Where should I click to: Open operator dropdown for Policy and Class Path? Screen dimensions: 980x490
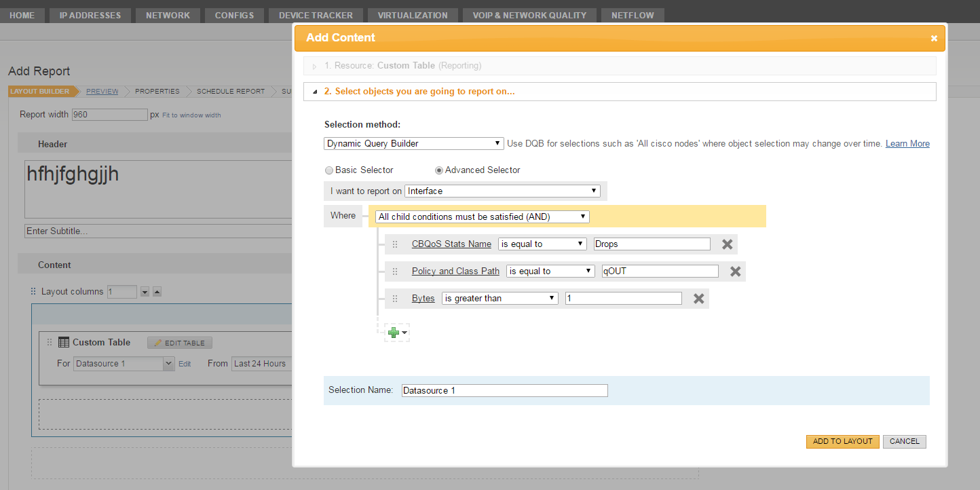(x=550, y=271)
